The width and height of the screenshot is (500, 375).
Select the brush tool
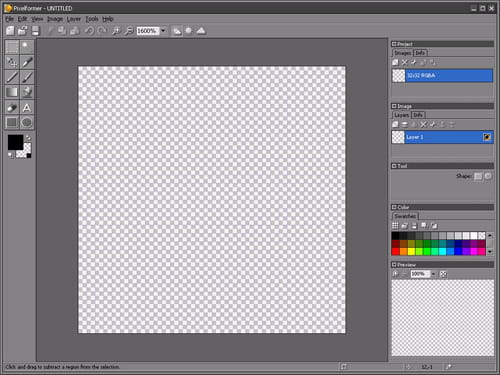[27, 77]
